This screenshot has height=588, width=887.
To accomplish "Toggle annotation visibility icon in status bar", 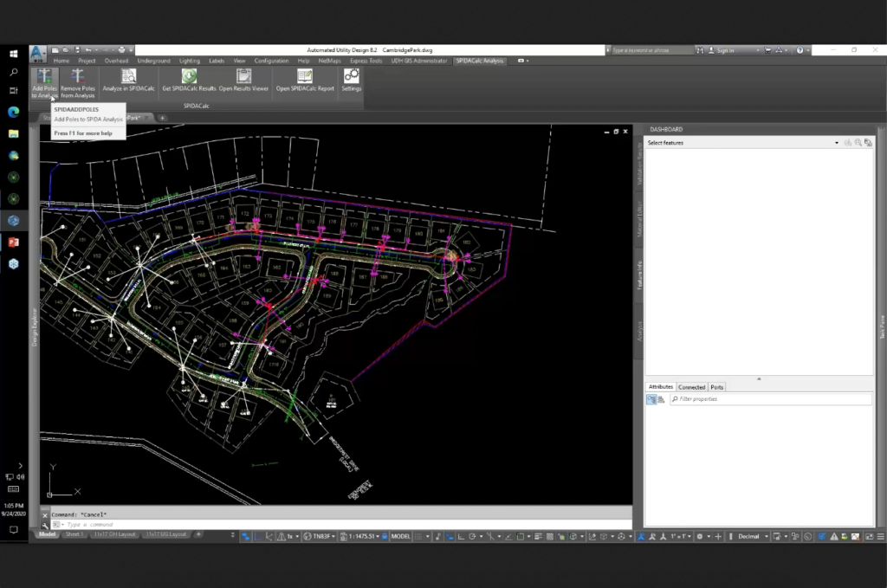I will pyautogui.click(x=641, y=536).
